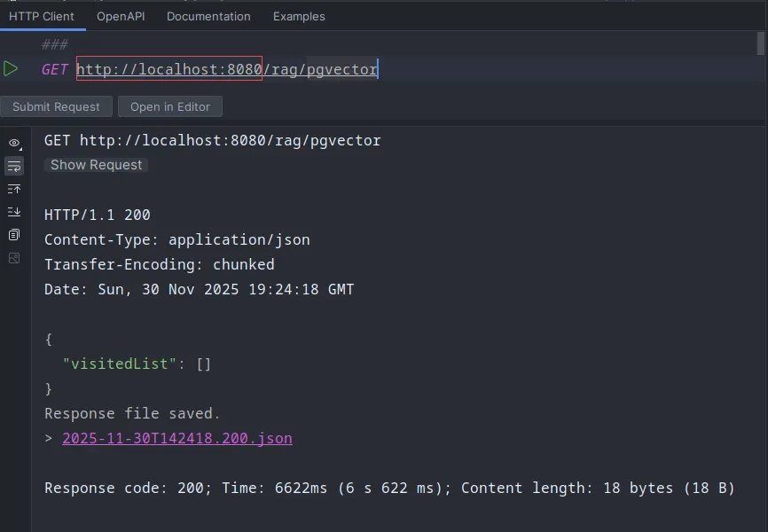
Task: Open the view settings eye icon
Action: click(14, 143)
